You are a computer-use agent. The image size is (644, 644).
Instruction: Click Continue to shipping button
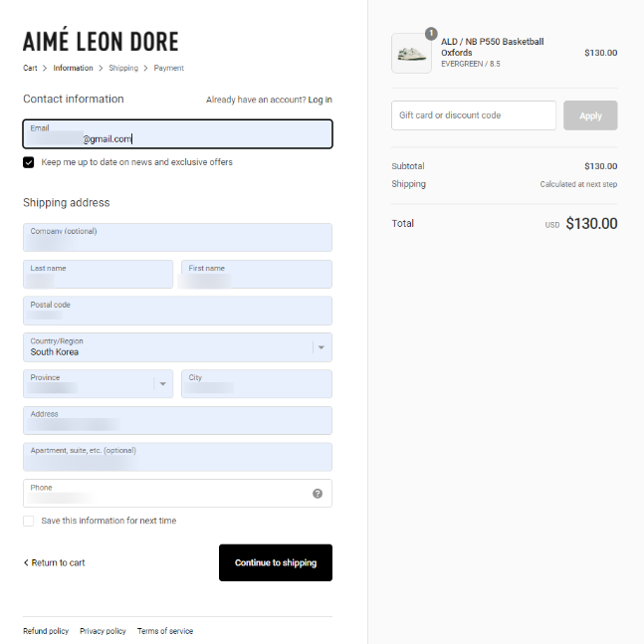[x=276, y=562]
